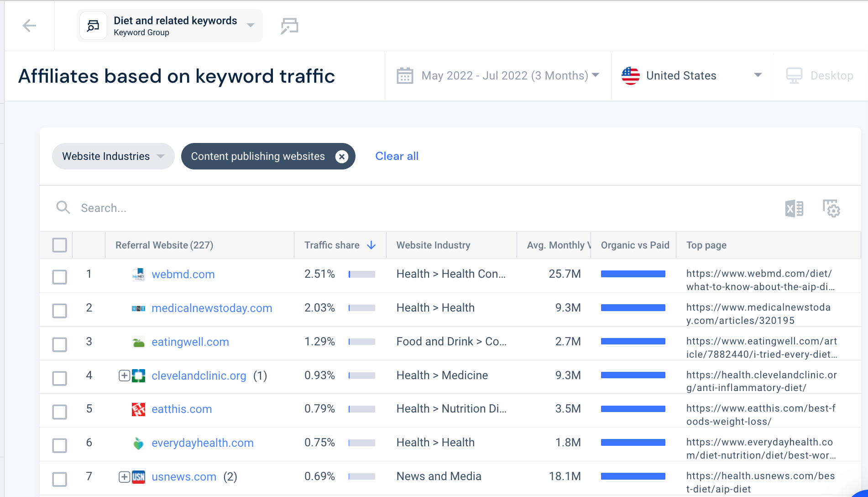Click the Clear all link
The width and height of the screenshot is (868, 497).
pos(396,156)
